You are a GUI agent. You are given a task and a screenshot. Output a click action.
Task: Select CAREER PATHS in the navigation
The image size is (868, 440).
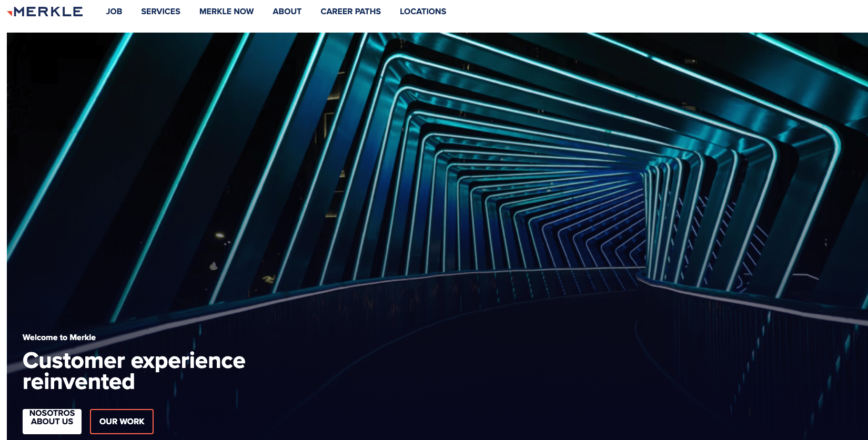(x=350, y=12)
